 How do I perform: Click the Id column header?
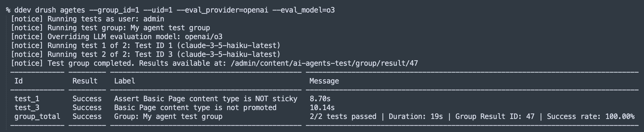(x=18, y=81)
